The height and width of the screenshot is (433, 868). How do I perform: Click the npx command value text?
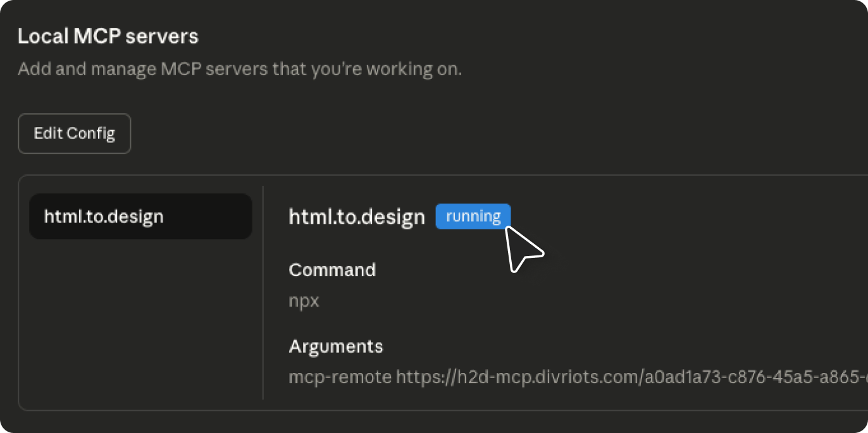tap(303, 301)
